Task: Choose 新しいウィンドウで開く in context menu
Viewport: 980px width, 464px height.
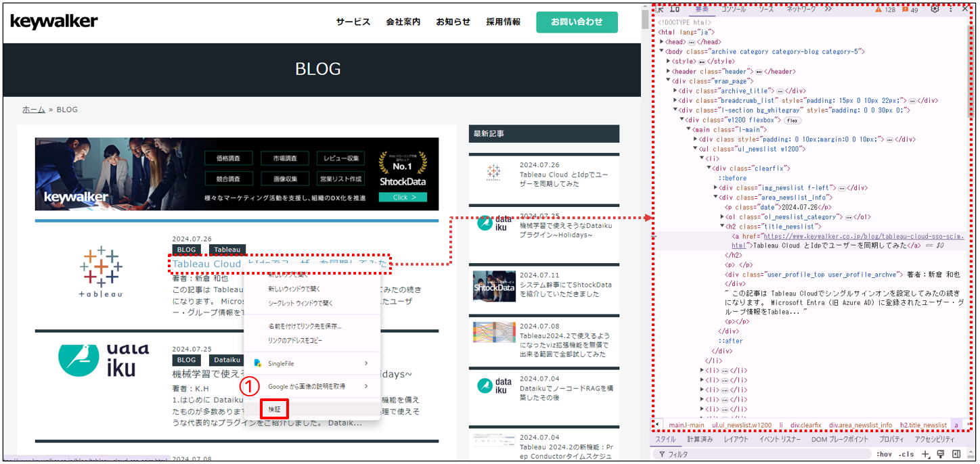Action: coord(296,289)
